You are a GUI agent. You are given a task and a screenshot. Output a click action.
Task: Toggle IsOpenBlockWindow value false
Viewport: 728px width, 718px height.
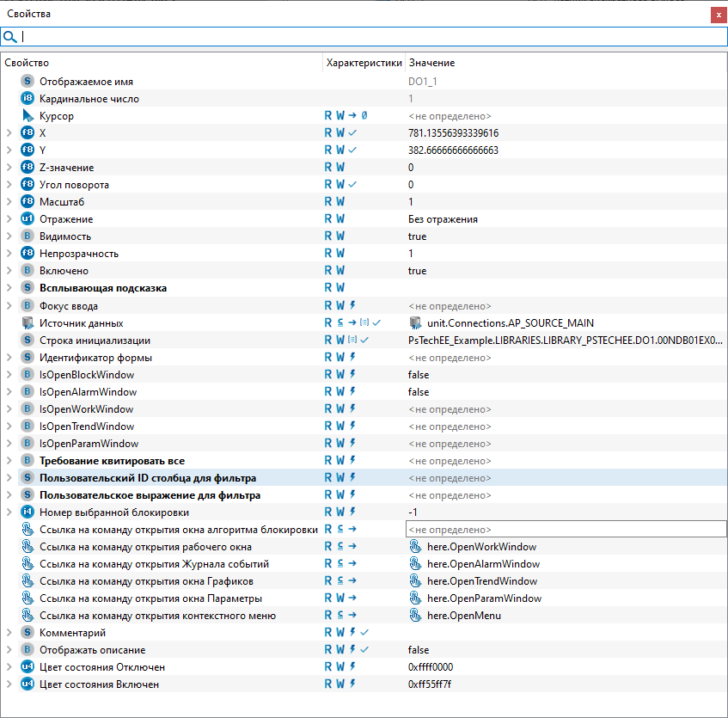point(419,375)
